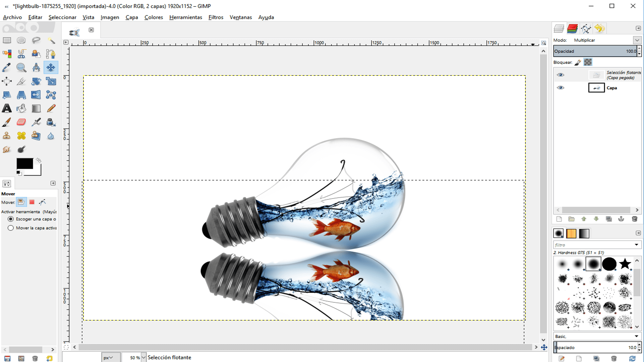Open the brush filter dropdown
The height and width of the screenshot is (362, 644).
[636, 245]
